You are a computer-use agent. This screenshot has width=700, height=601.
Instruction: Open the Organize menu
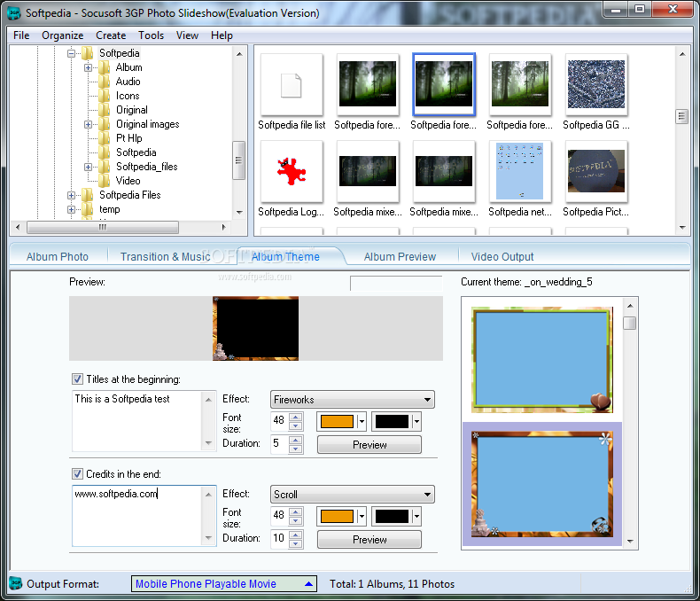[63, 35]
